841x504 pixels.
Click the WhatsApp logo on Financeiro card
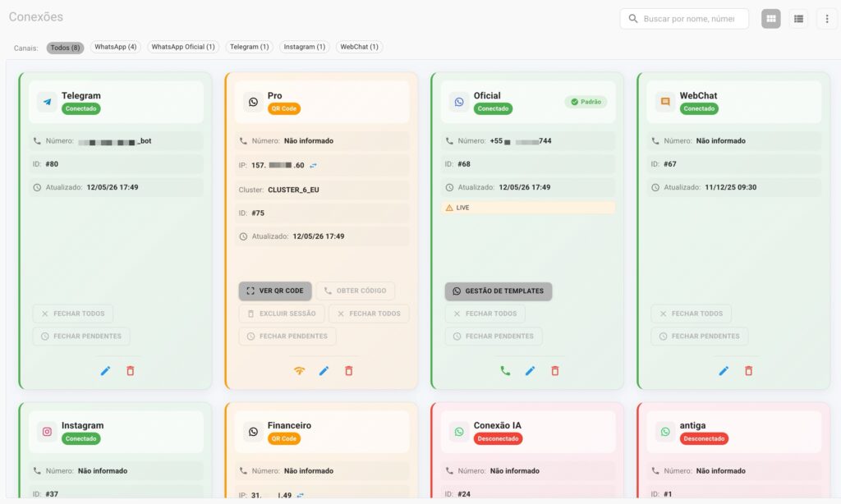[253, 432]
